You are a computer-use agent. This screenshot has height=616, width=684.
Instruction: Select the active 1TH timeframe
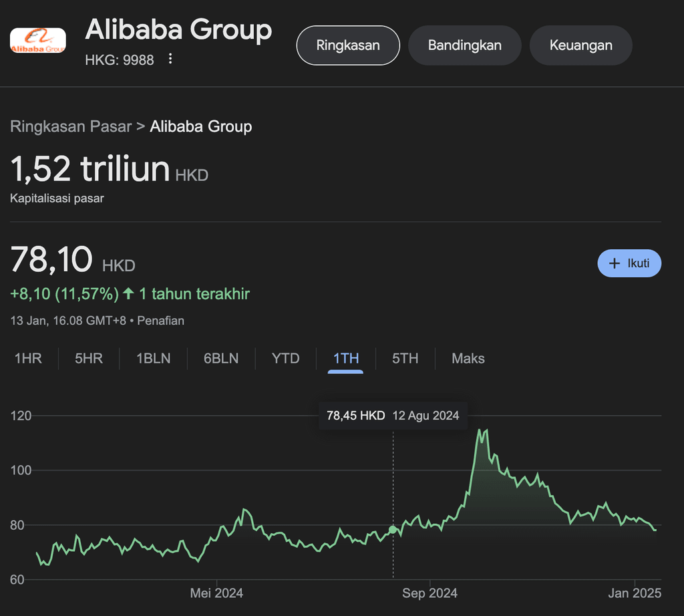pyautogui.click(x=345, y=359)
